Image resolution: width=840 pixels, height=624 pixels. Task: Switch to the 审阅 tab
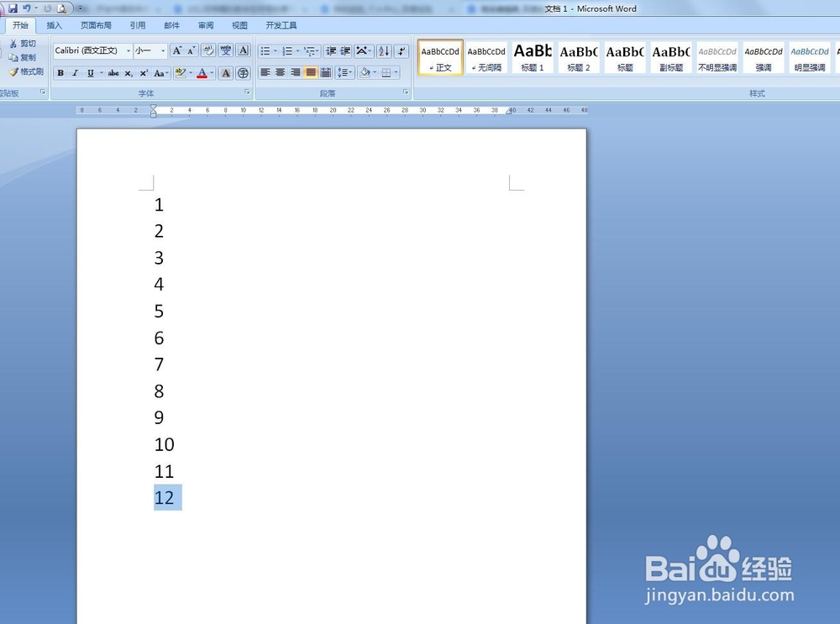tap(206, 25)
